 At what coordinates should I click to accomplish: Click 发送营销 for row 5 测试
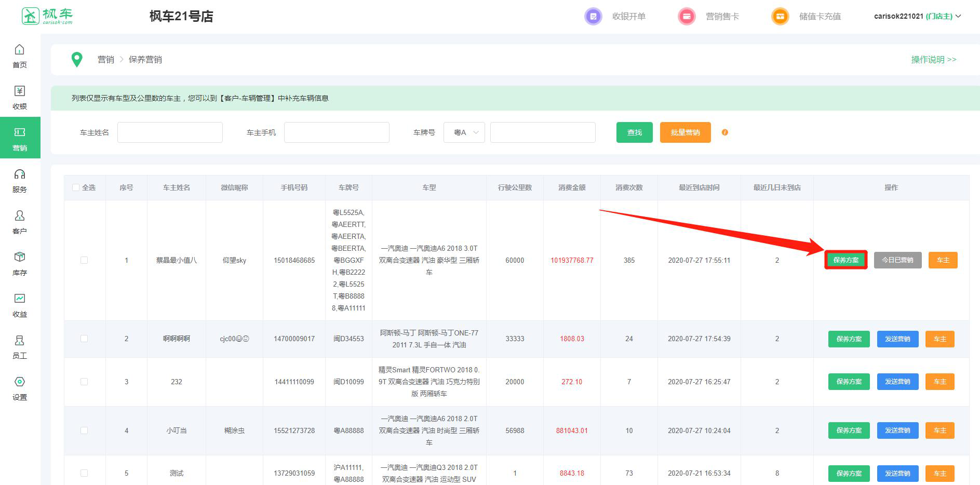[x=898, y=474]
